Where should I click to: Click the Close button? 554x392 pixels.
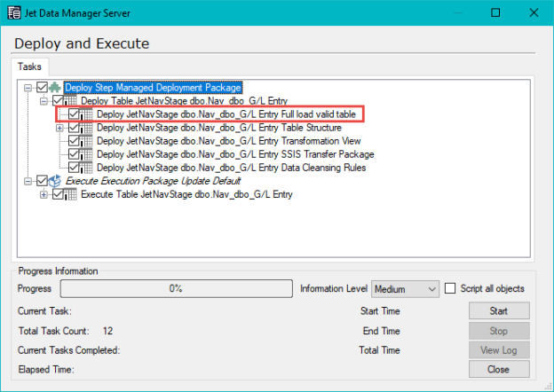click(x=499, y=369)
